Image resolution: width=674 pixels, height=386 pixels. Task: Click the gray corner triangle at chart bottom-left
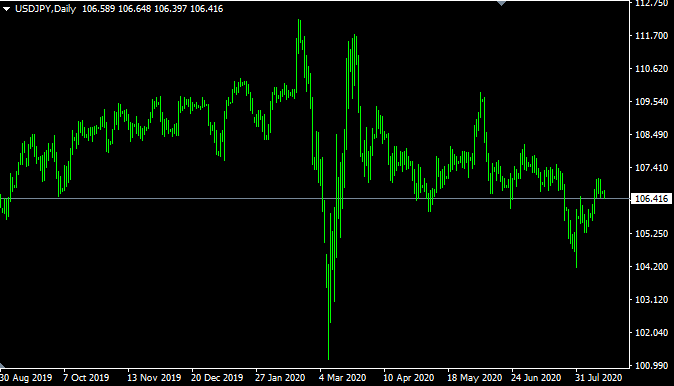click(2, 365)
